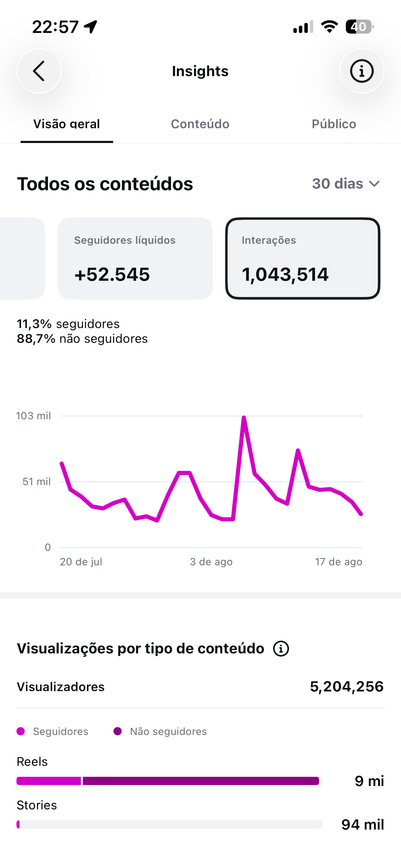Select the Seguidores líquidos metric card
The width and height of the screenshot is (401, 868).
coord(135,258)
